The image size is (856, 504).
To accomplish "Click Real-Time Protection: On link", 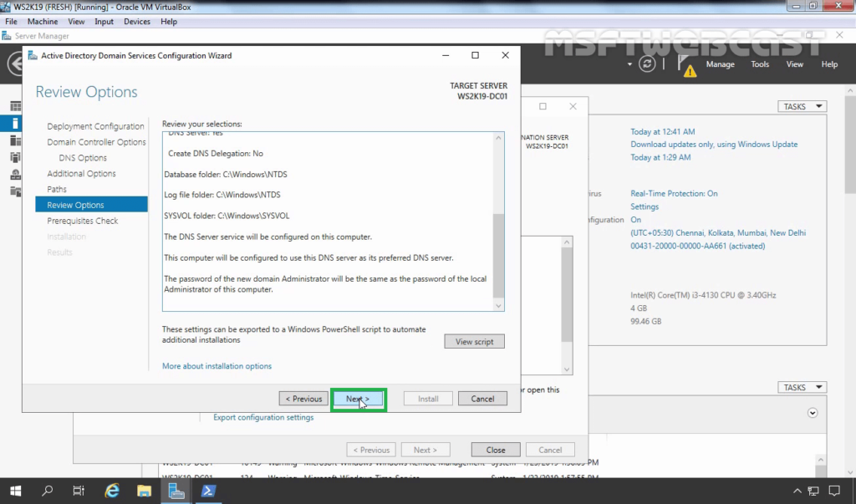I will pyautogui.click(x=675, y=194).
